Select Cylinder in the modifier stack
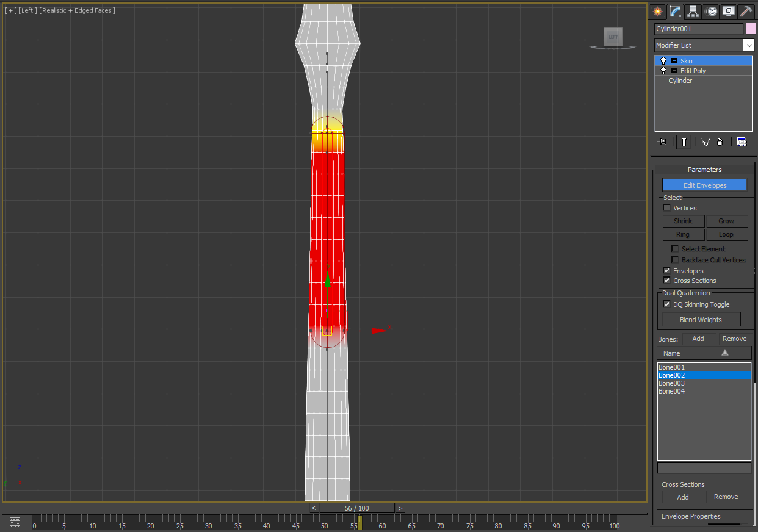 point(680,81)
